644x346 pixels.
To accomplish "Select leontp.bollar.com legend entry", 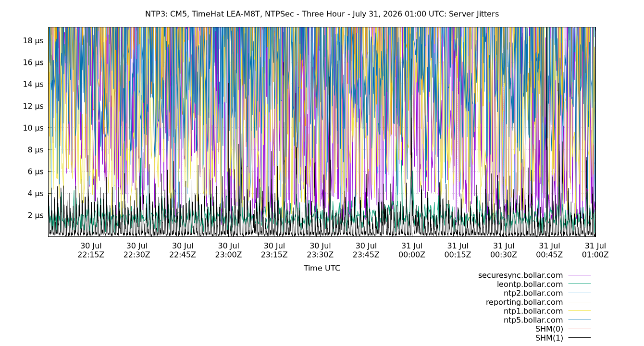I will (x=530, y=284).
